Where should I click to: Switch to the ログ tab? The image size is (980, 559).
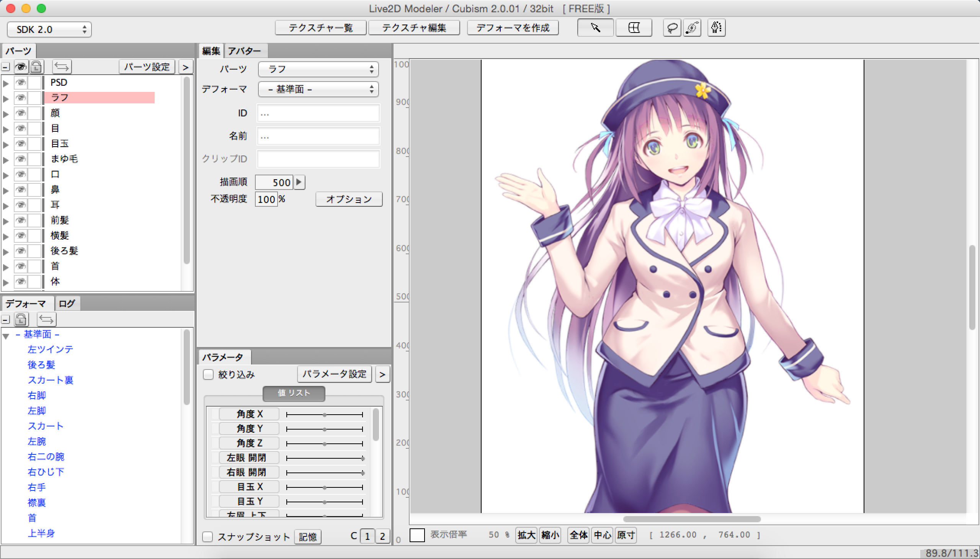tap(67, 304)
